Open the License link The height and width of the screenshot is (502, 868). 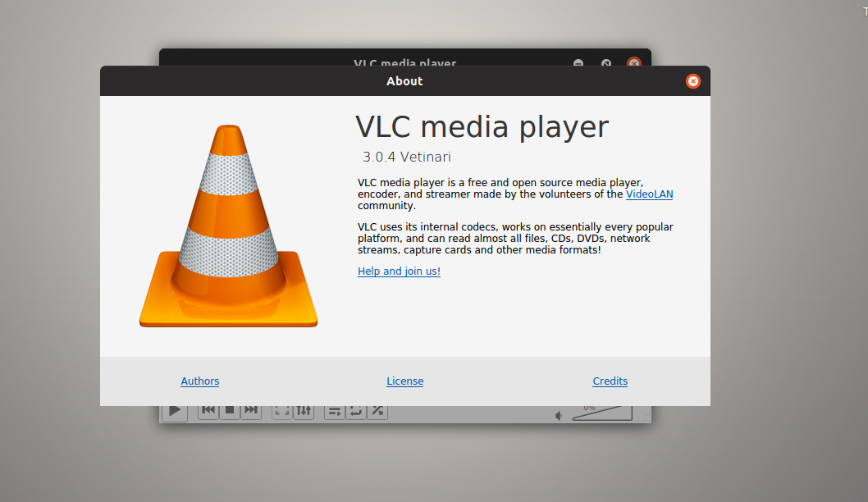[x=404, y=381]
